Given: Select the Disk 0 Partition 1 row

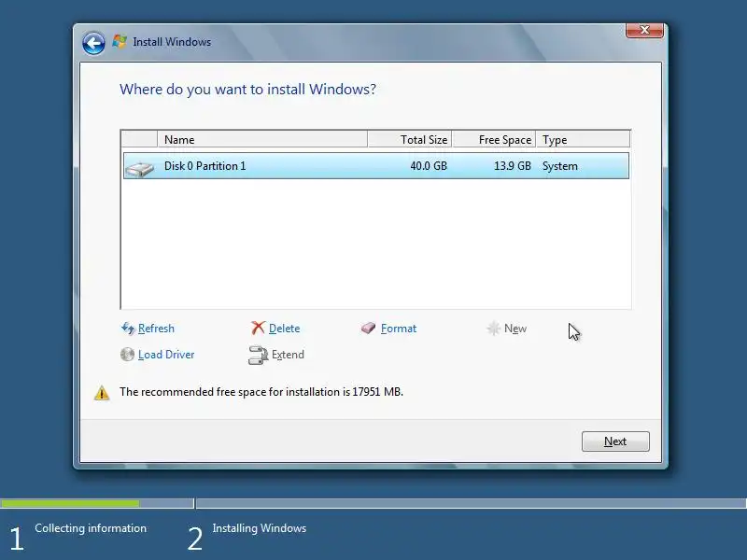Looking at the screenshot, I should point(376,166).
